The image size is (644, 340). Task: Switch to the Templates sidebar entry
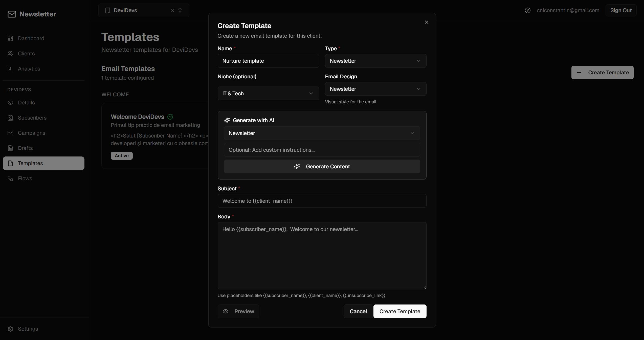(10, 163)
